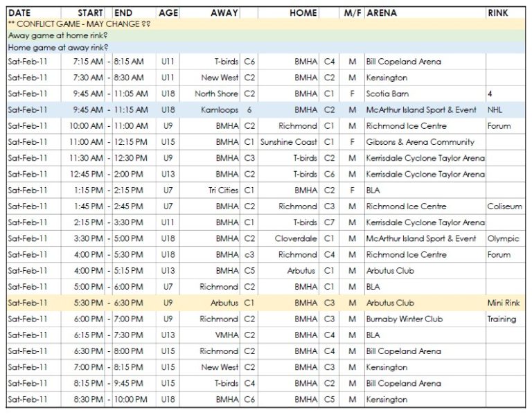Select the Sunshine Coast home team cell

[x=288, y=142]
